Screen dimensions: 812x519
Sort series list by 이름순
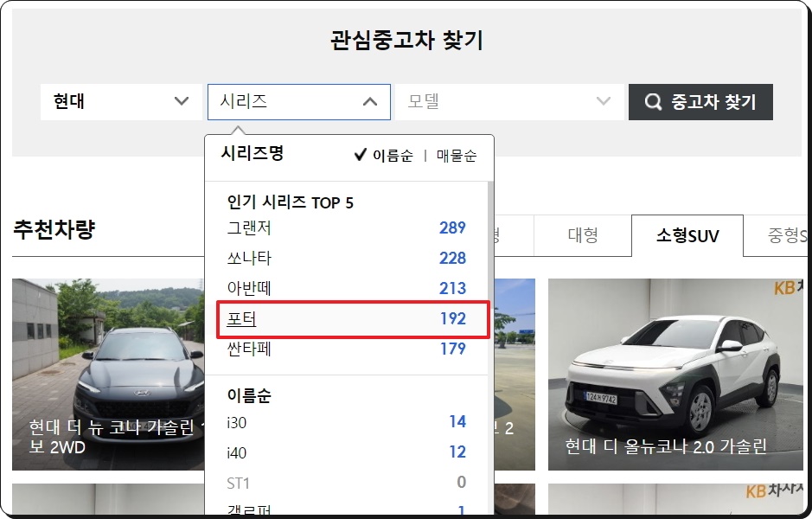click(393, 156)
